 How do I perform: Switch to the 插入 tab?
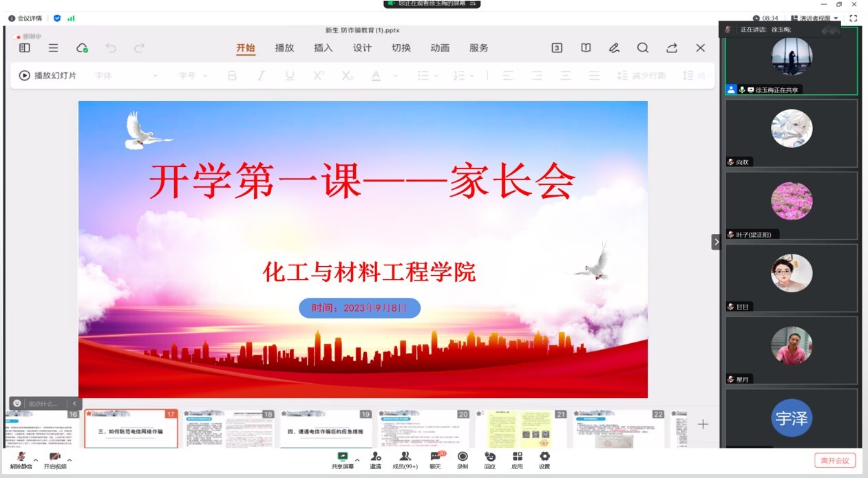click(x=323, y=48)
